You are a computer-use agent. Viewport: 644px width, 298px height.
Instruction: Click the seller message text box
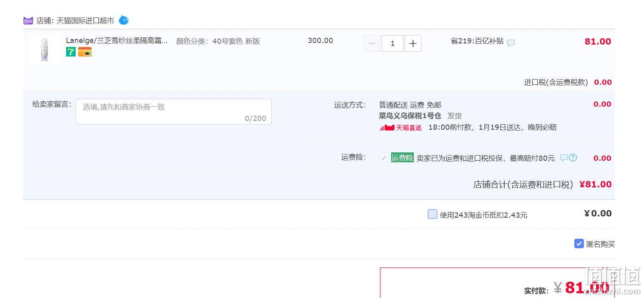174,111
